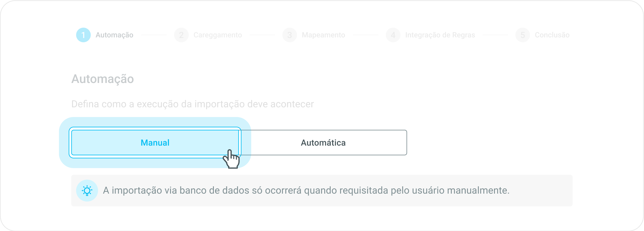Click the lightbulb tip icon
The height and width of the screenshot is (231, 644).
point(87,191)
